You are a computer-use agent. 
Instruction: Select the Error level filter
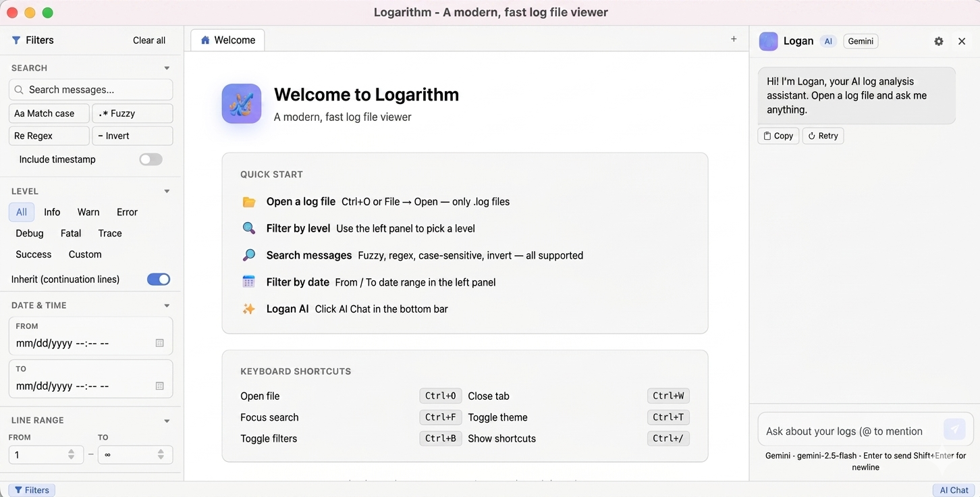(x=127, y=212)
